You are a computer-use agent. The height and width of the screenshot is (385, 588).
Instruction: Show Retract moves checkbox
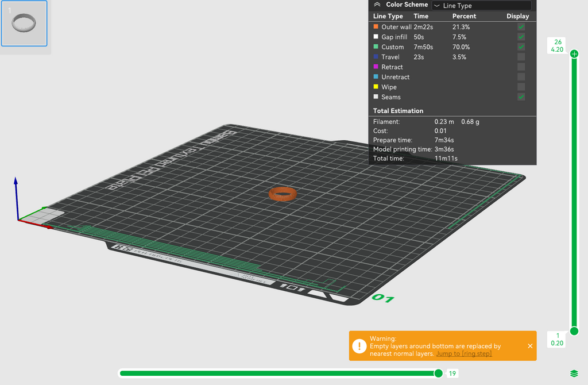click(521, 67)
